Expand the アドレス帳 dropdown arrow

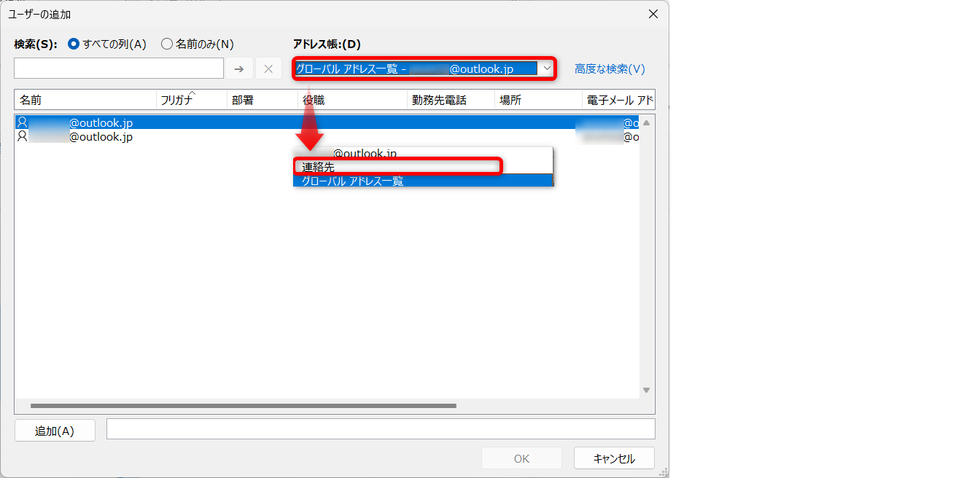point(547,68)
